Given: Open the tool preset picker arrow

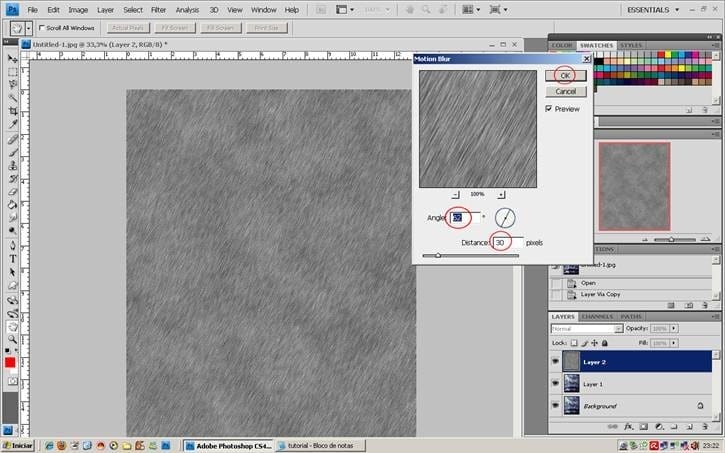Looking at the screenshot, I should pyautogui.click(x=29, y=28).
